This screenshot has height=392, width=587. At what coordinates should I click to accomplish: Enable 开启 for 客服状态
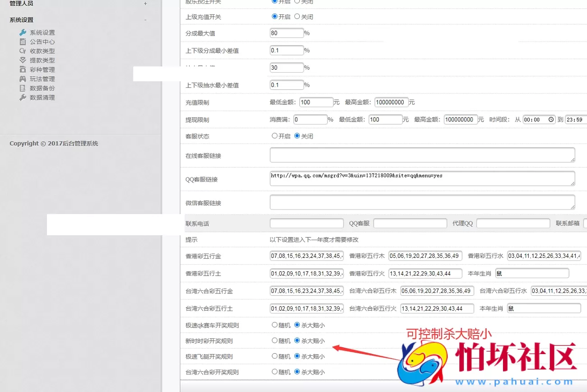pyautogui.click(x=274, y=136)
